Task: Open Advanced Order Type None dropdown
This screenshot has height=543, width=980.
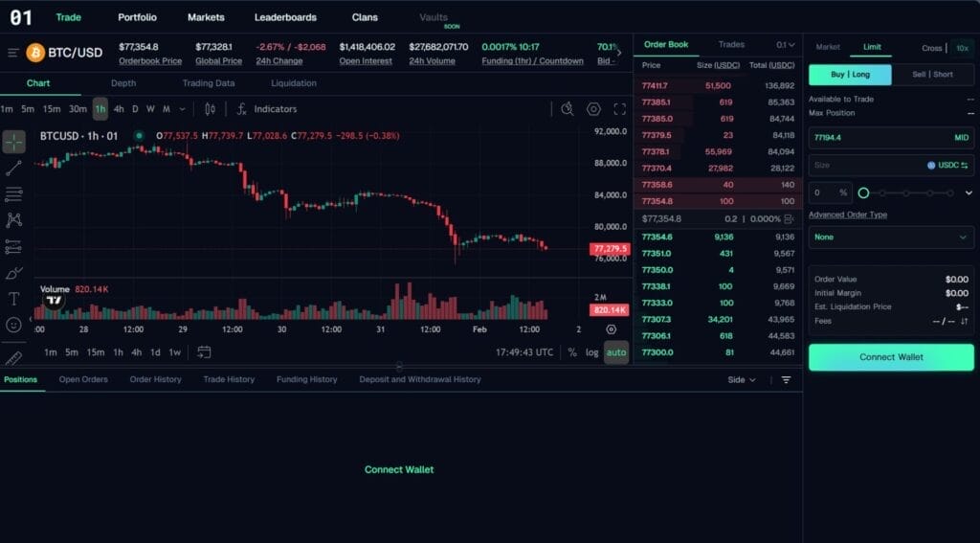Action: (891, 238)
